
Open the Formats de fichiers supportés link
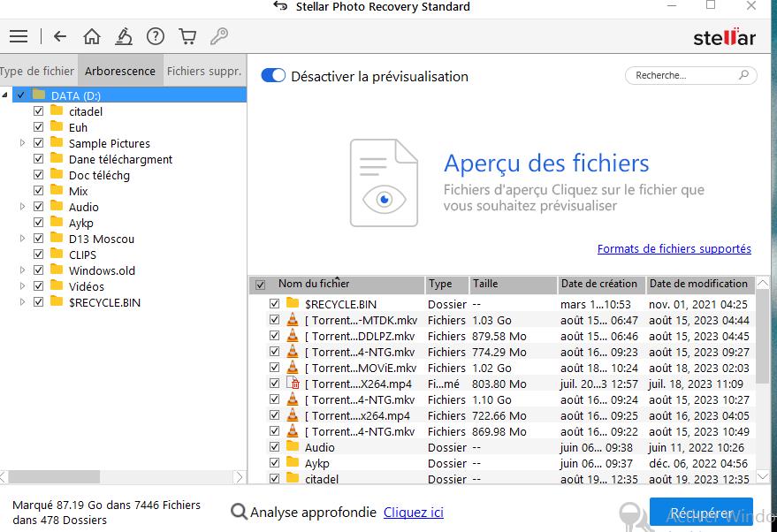click(674, 249)
